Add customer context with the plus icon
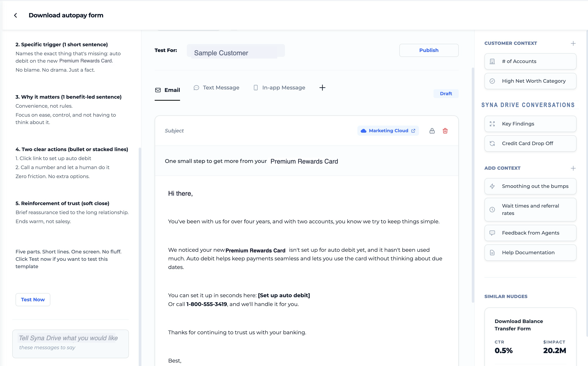The height and width of the screenshot is (366, 588). coord(573,43)
